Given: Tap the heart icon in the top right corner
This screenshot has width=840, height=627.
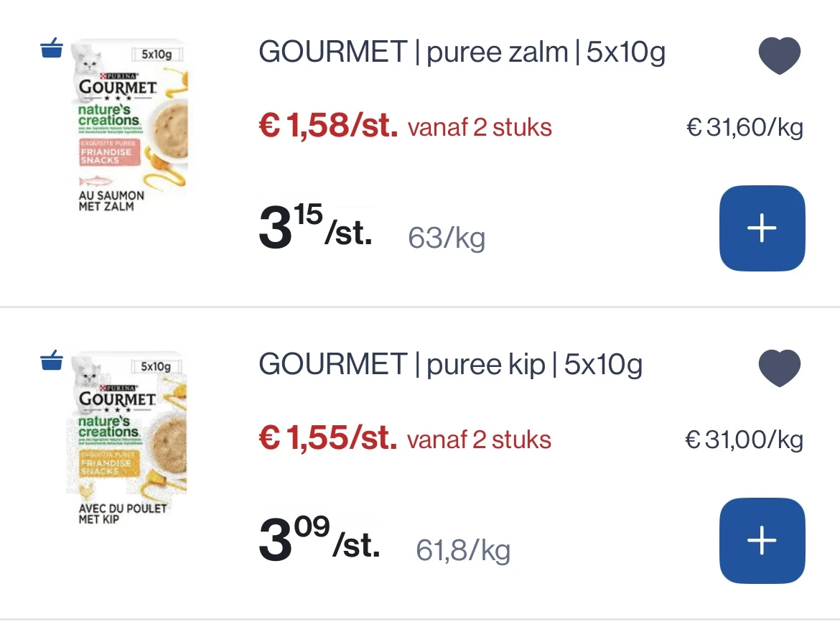Looking at the screenshot, I should click(x=779, y=55).
